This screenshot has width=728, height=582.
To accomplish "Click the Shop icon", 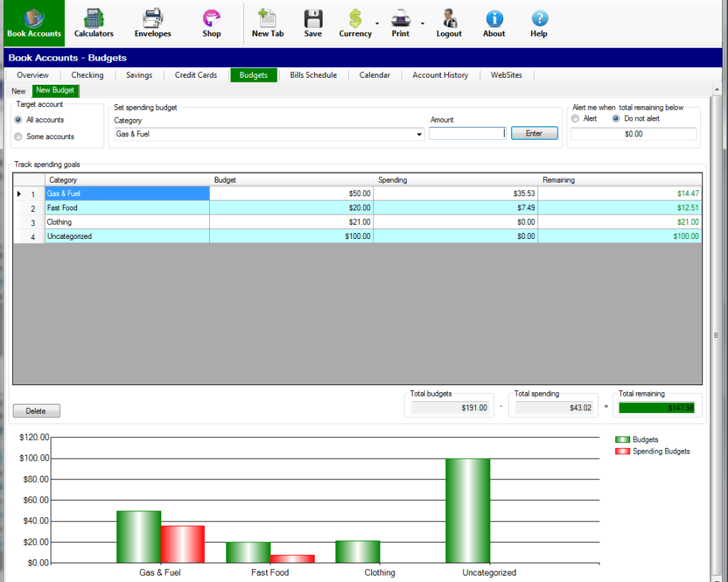I will click(x=211, y=23).
